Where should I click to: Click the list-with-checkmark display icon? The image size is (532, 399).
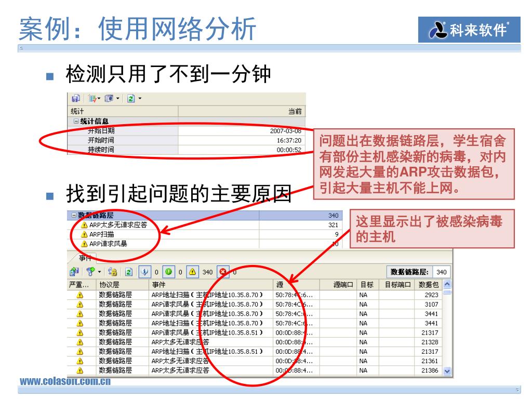pyautogui.click(x=92, y=98)
